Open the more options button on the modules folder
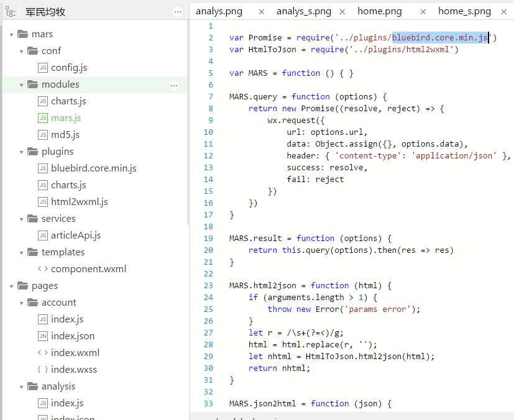This screenshot has height=420, width=514. (174, 85)
